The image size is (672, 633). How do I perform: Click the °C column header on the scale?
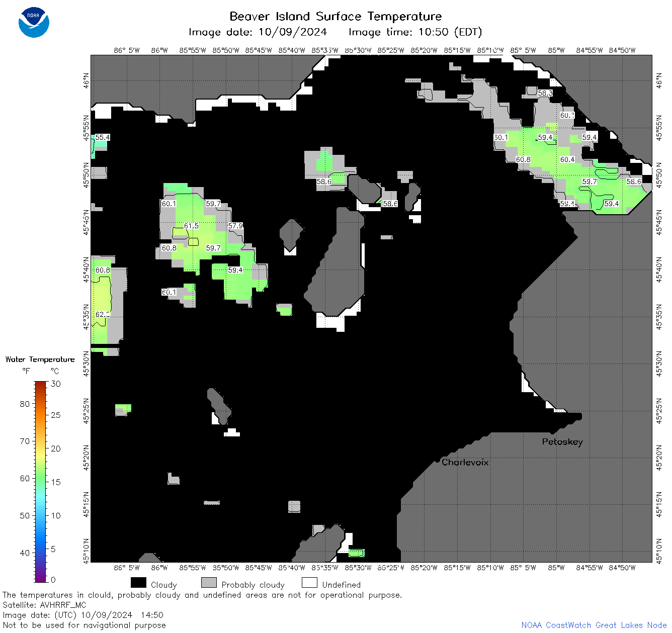(55, 371)
